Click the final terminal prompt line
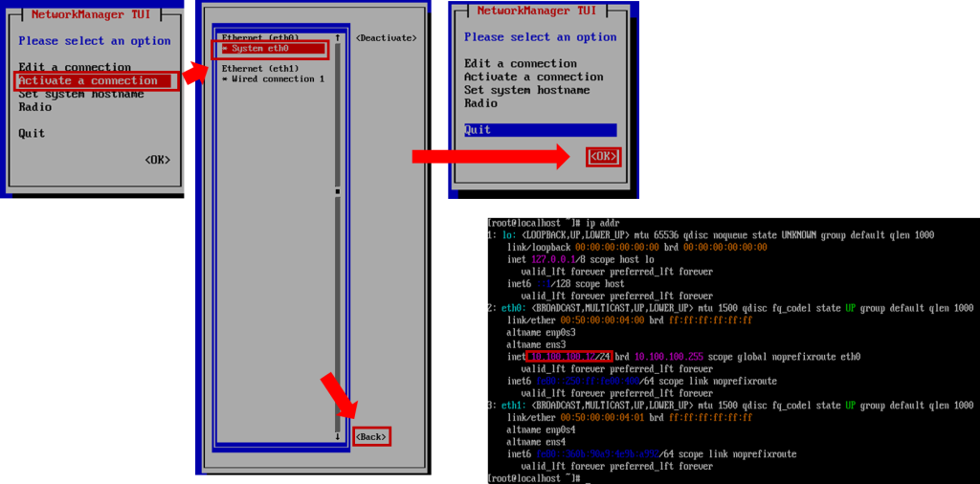The image size is (980, 484). [538, 477]
